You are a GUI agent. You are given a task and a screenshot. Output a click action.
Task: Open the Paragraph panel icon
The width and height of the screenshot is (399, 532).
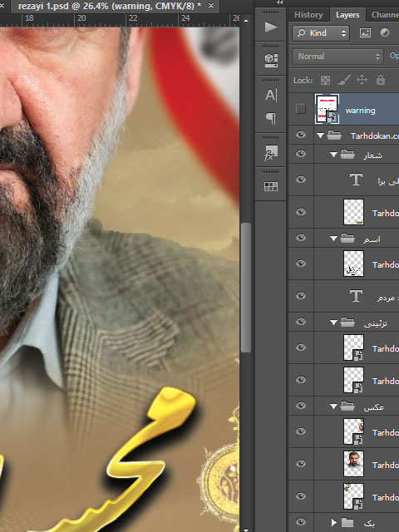[x=271, y=118]
